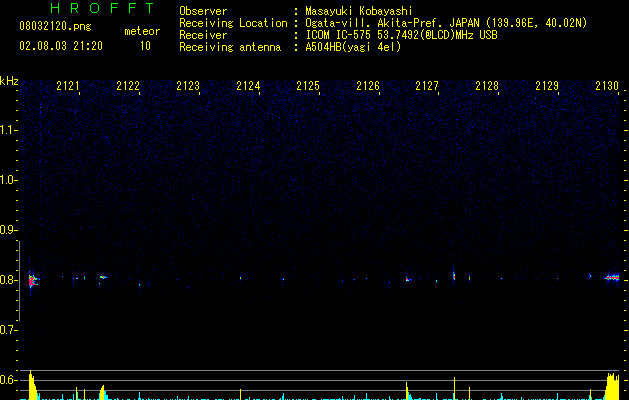Click the 1.0 kHz axis label

8,180
